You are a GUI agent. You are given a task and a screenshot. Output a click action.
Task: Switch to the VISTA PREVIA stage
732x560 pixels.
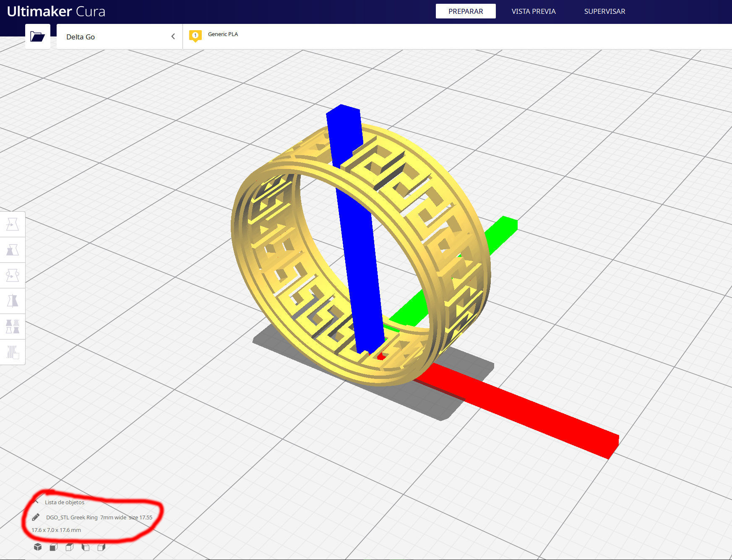click(534, 11)
